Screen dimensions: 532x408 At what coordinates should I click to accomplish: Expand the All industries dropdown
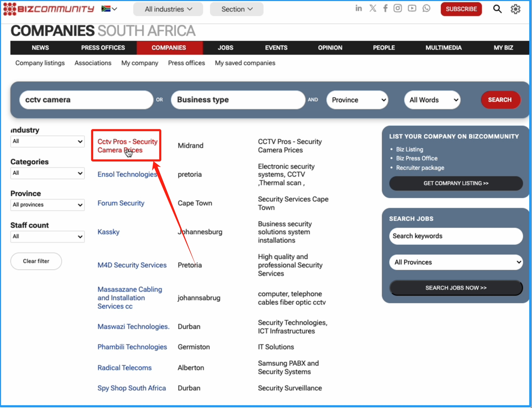(x=168, y=9)
